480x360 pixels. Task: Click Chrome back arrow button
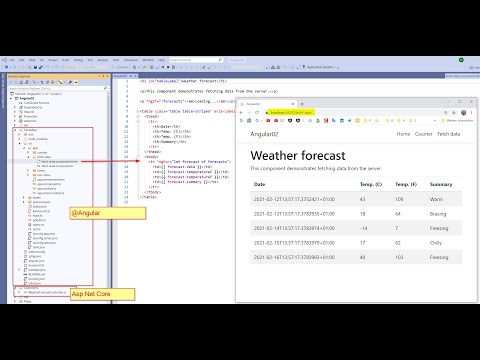point(241,113)
